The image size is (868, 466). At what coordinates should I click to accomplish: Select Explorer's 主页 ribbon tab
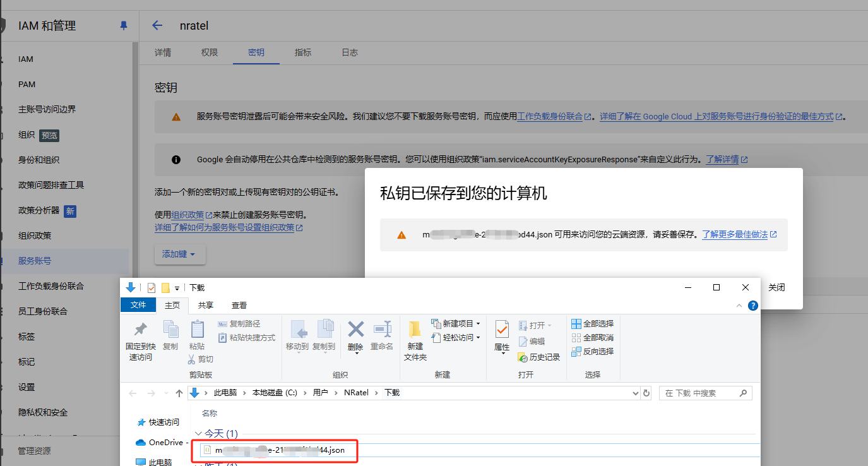tap(172, 305)
